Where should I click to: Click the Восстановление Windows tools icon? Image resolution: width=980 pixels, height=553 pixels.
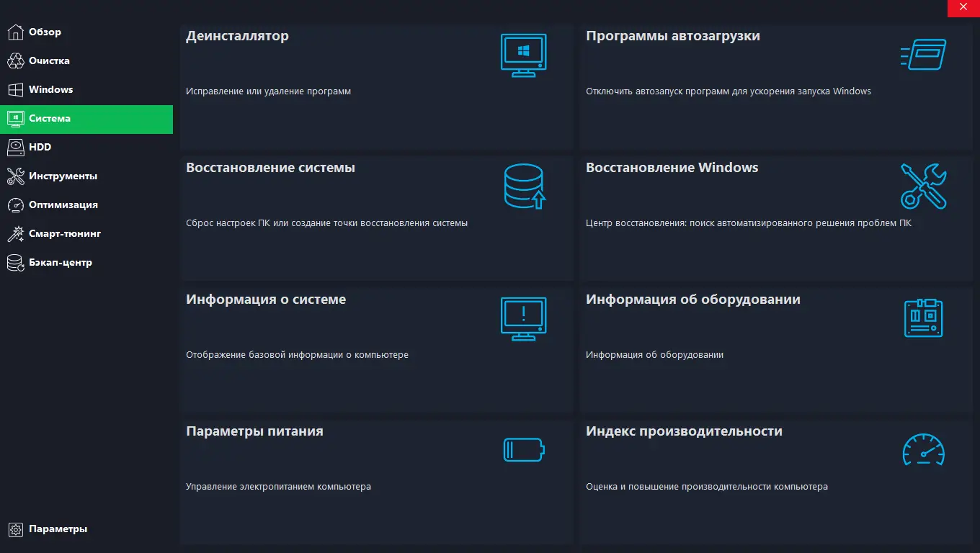click(923, 186)
